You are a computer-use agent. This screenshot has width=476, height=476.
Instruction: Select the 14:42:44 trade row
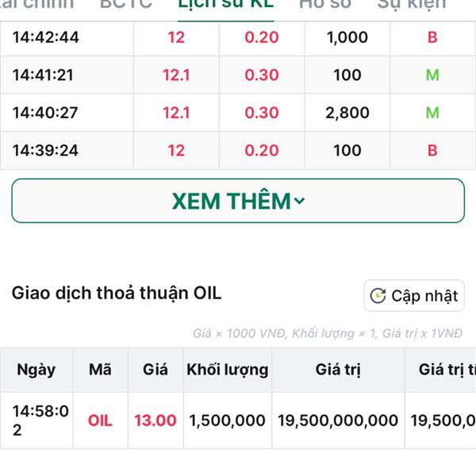pyautogui.click(x=238, y=37)
